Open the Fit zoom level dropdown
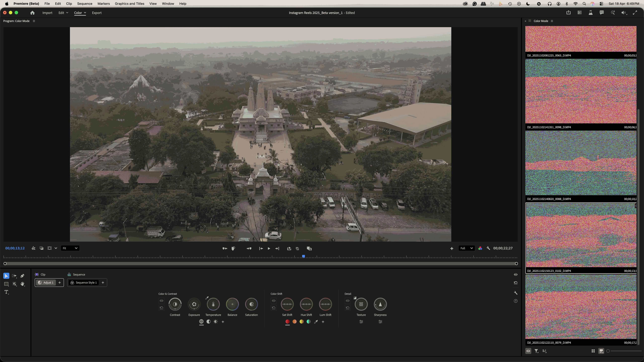Image resolution: width=644 pixels, height=362 pixels. tap(70, 248)
